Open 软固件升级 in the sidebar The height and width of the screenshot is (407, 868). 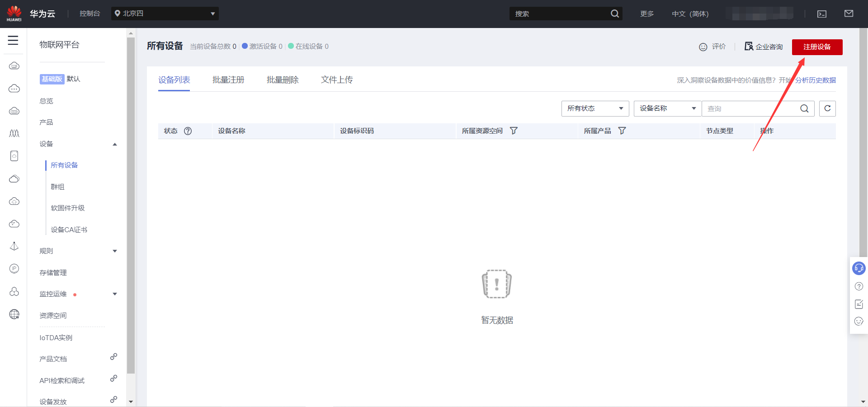pyautogui.click(x=68, y=208)
